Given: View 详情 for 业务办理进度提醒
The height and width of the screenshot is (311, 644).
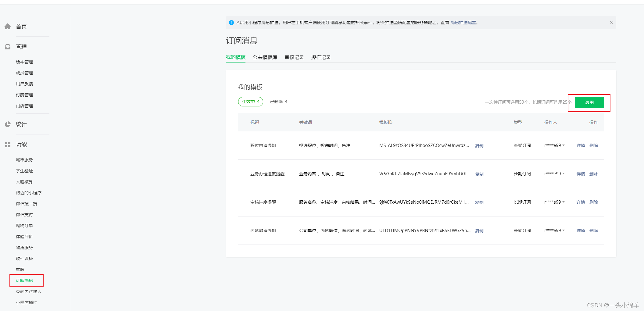Looking at the screenshot, I should coord(581,174).
